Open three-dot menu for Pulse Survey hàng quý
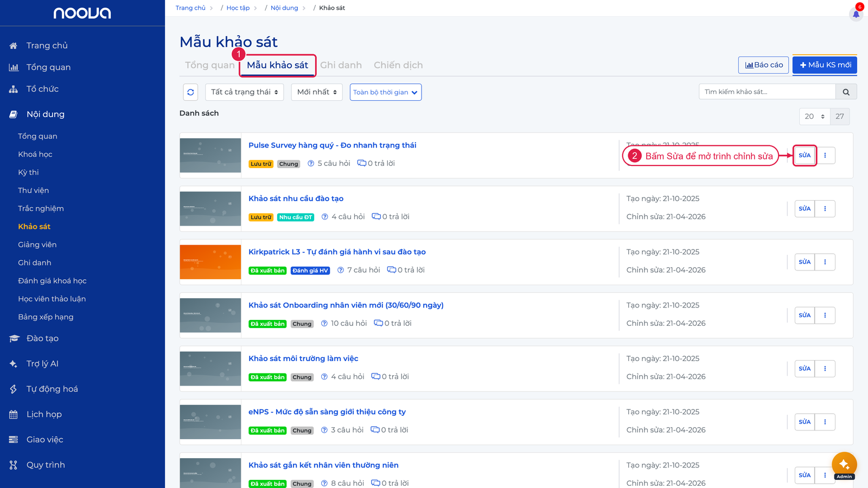This screenshot has height=488, width=868. [x=825, y=156]
